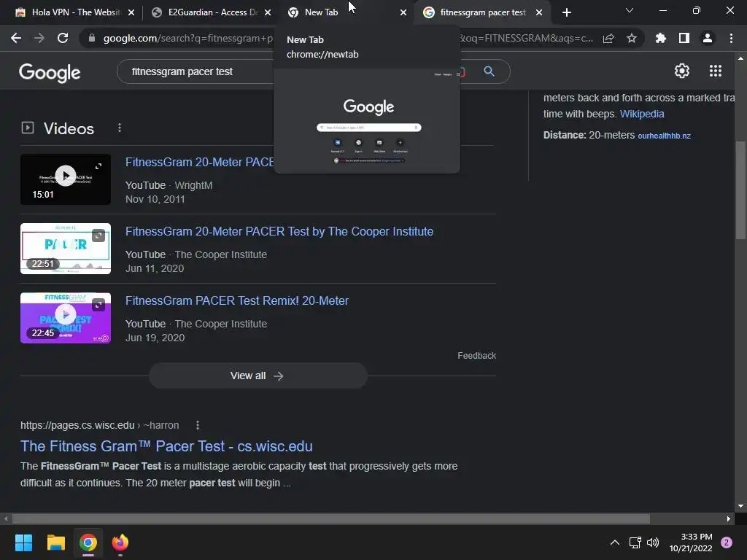Bookmark this page with the star icon

click(x=631, y=38)
